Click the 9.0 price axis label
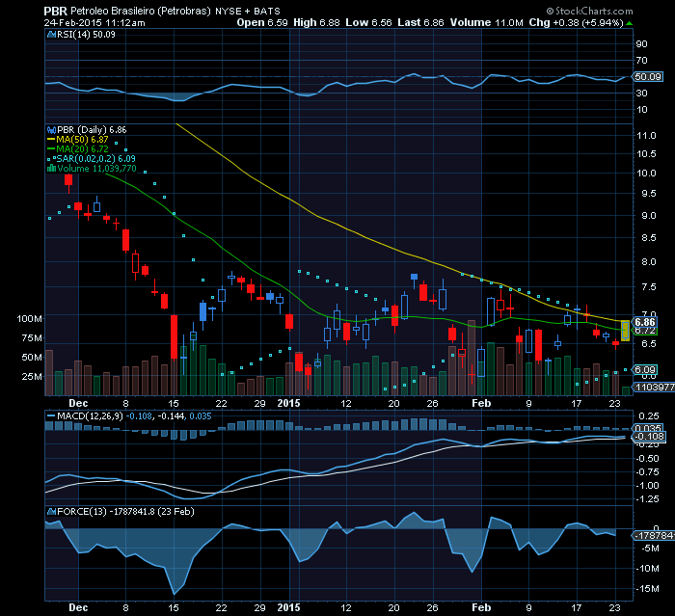 click(649, 215)
